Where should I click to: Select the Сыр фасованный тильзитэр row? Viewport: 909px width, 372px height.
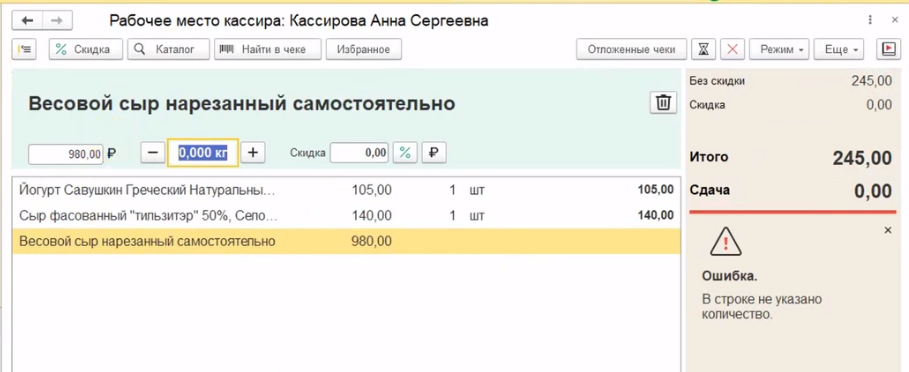point(346,216)
